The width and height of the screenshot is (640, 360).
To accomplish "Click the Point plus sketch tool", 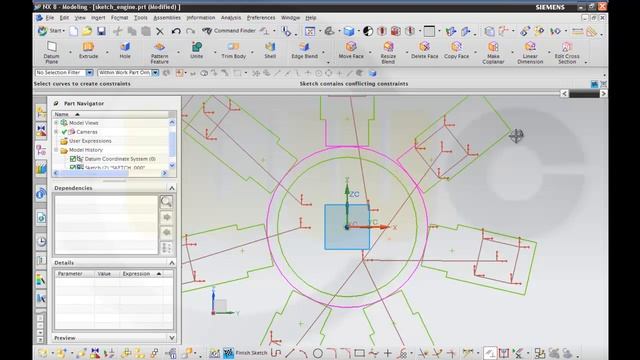I will pos(387,353).
